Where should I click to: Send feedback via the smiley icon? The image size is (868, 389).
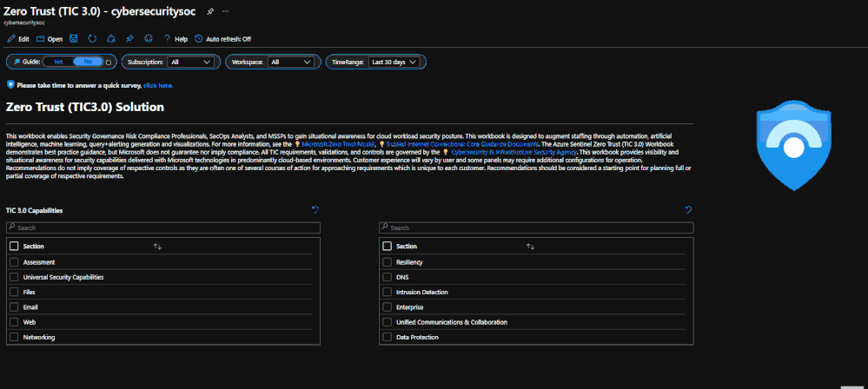[x=148, y=39]
